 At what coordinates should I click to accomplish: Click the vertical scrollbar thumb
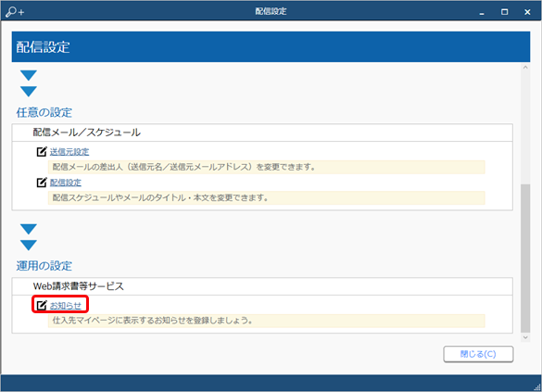point(525,258)
